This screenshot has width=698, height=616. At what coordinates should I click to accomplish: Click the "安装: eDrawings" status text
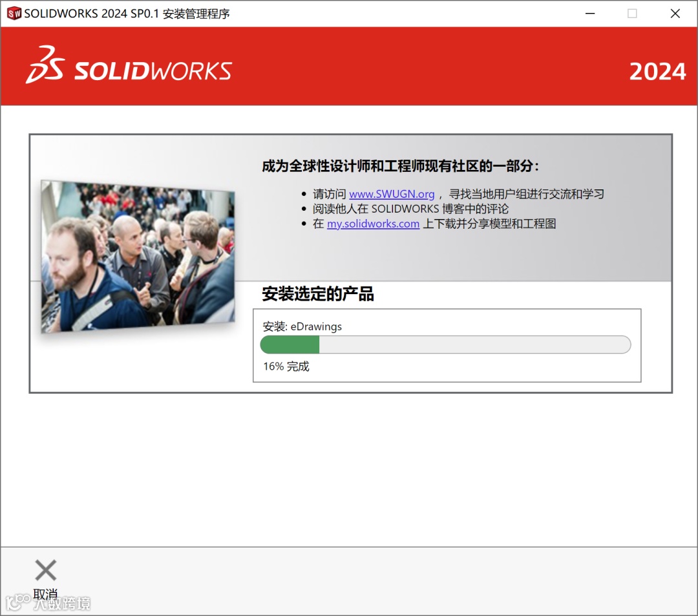[x=302, y=326]
